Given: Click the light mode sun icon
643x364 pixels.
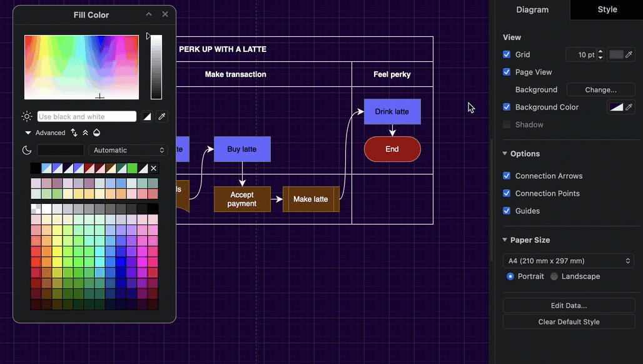Looking at the screenshot, I should [27, 116].
